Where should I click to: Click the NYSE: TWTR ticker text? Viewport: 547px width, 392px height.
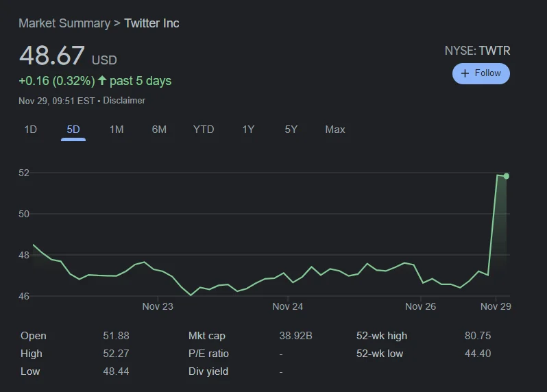(x=477, y=51)
